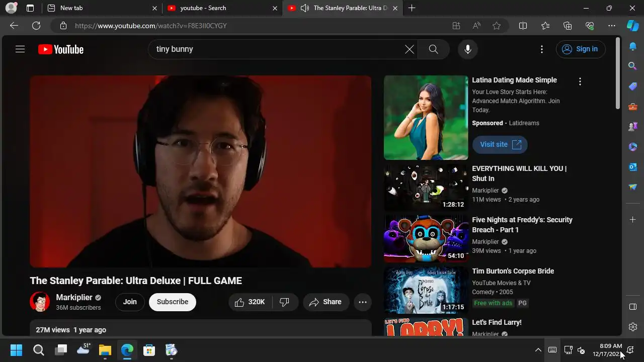644x362 pixels.
Task: Open the YouTube guide hamburger menu
Action: [20, 49]
